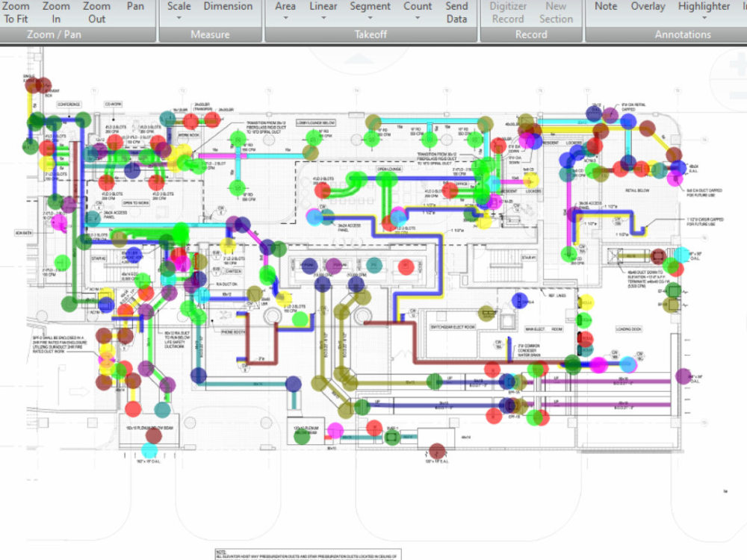747x560 pixels.
Task: Open the Area dropdown options
Action: (285, 16)
